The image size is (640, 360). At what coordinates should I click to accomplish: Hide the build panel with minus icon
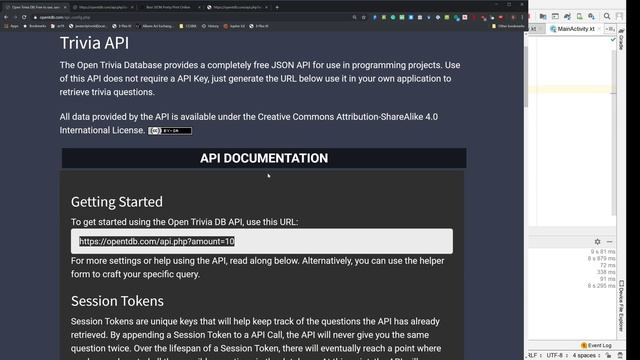(x=609, y=242)
